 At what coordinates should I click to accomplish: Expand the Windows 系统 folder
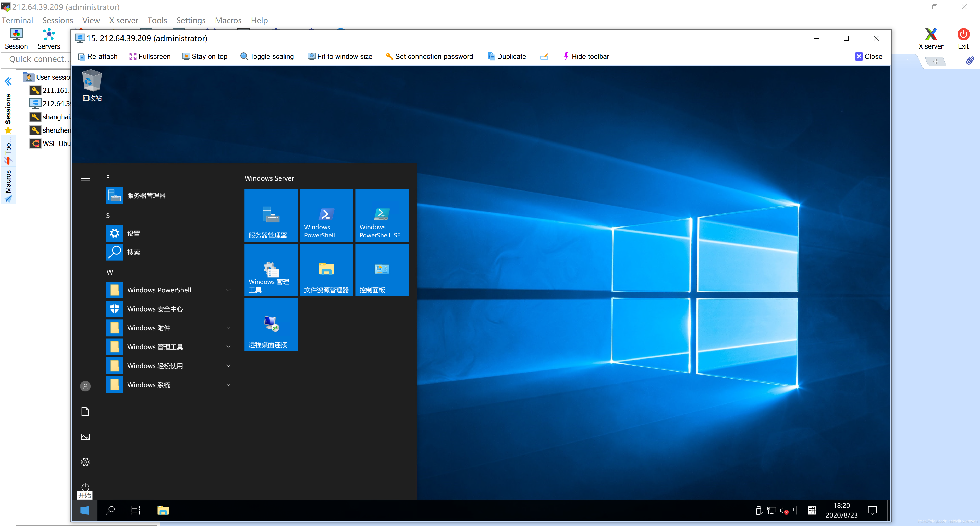point(169,385)
